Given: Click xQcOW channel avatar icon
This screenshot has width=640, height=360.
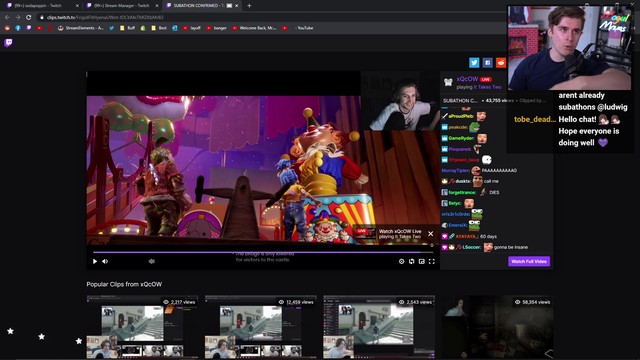Looking at the screenshot, I should (x=448, y=82).
